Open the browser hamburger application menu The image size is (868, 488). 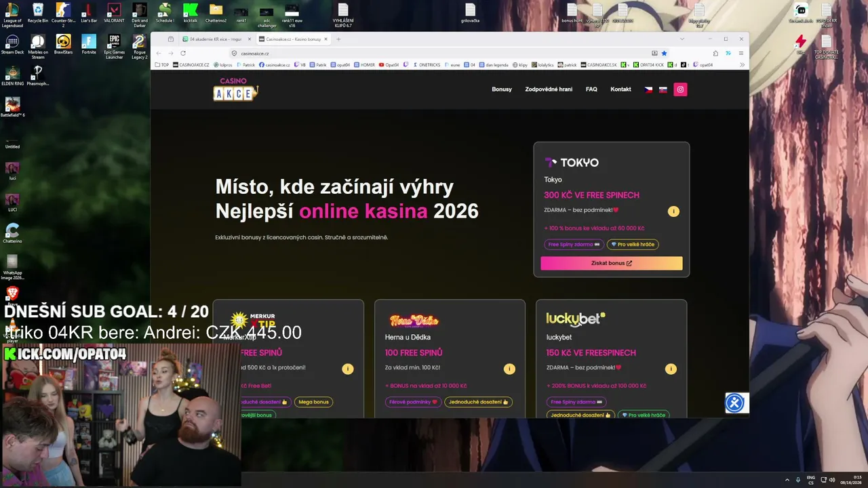pyautogui.click(x=741, y=54)
